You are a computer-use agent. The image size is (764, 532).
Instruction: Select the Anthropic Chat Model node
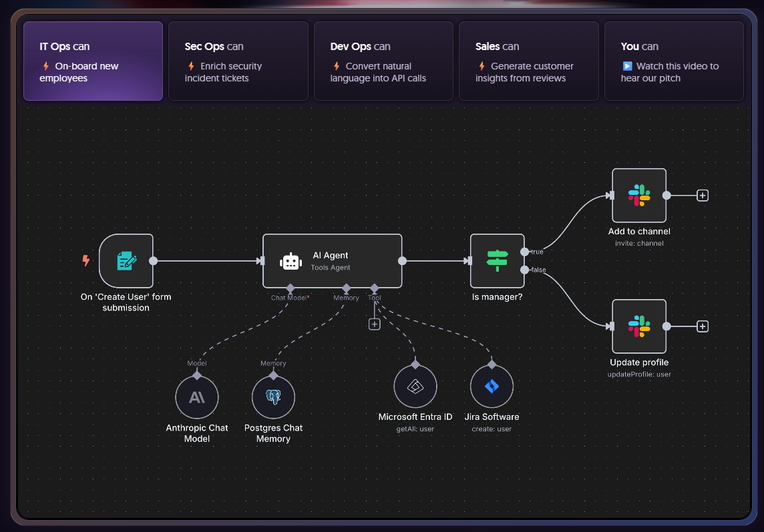pos(197,397)
